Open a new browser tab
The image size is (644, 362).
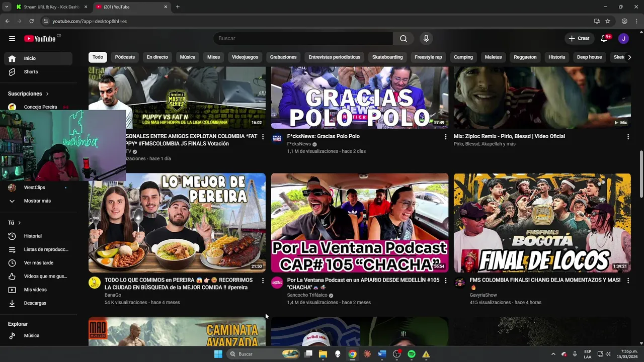[x=178, y=7]
